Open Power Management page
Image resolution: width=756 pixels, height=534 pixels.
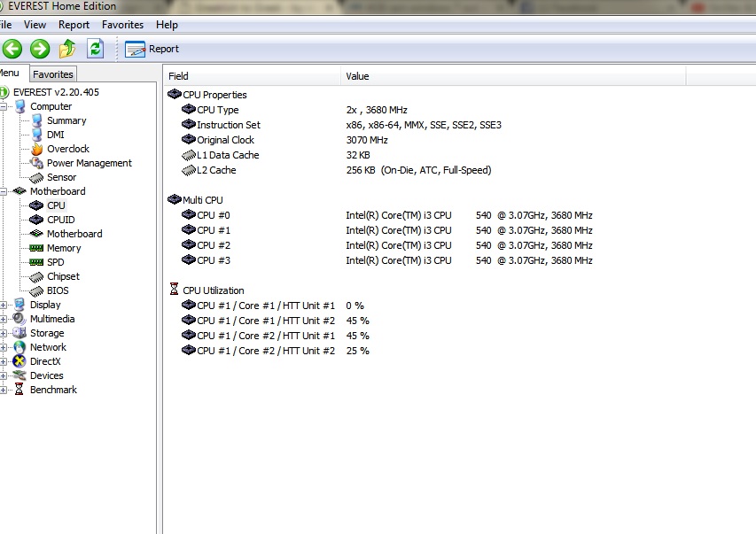90,163
